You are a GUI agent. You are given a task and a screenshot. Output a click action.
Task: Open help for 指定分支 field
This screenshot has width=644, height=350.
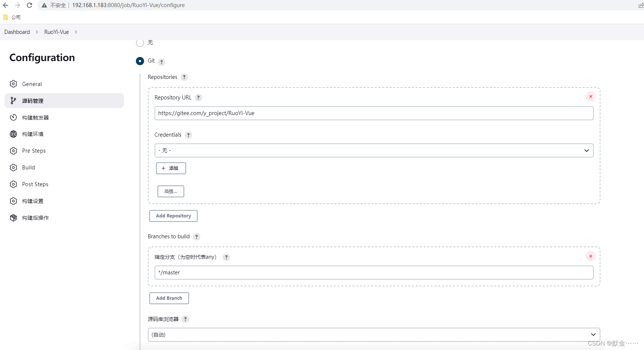pyautogui.click(x=226, y=257)
